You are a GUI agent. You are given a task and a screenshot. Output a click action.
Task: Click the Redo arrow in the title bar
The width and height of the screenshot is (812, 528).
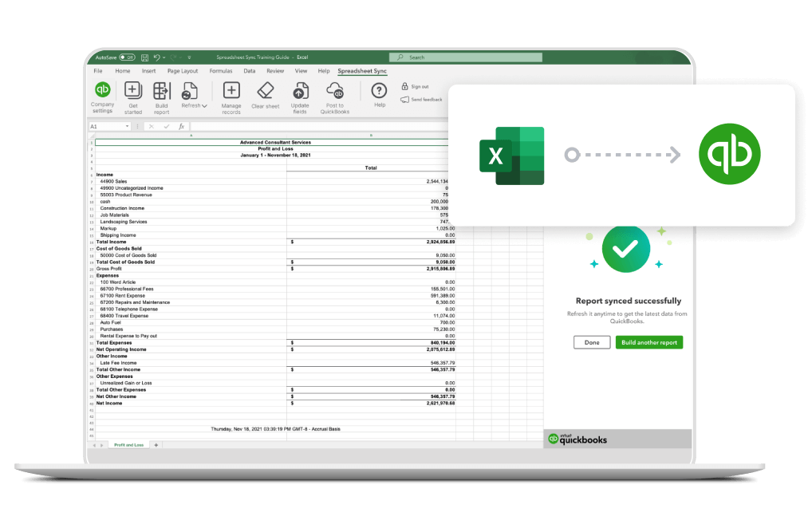point(174,57)
